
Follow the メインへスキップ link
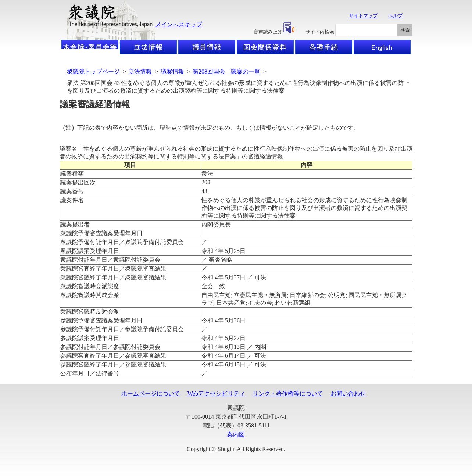click(179, 24)
